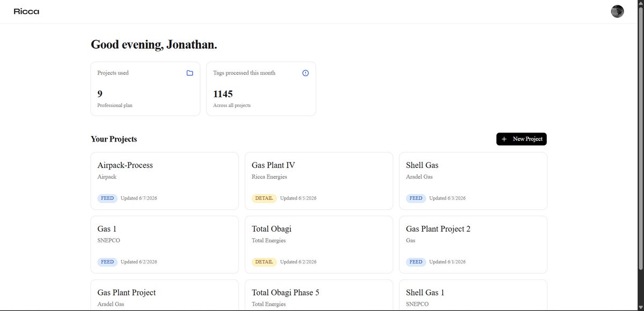Screen dimensions: 644x311
Task: Open the Gas Plant IV project
Action: [319, 181]
